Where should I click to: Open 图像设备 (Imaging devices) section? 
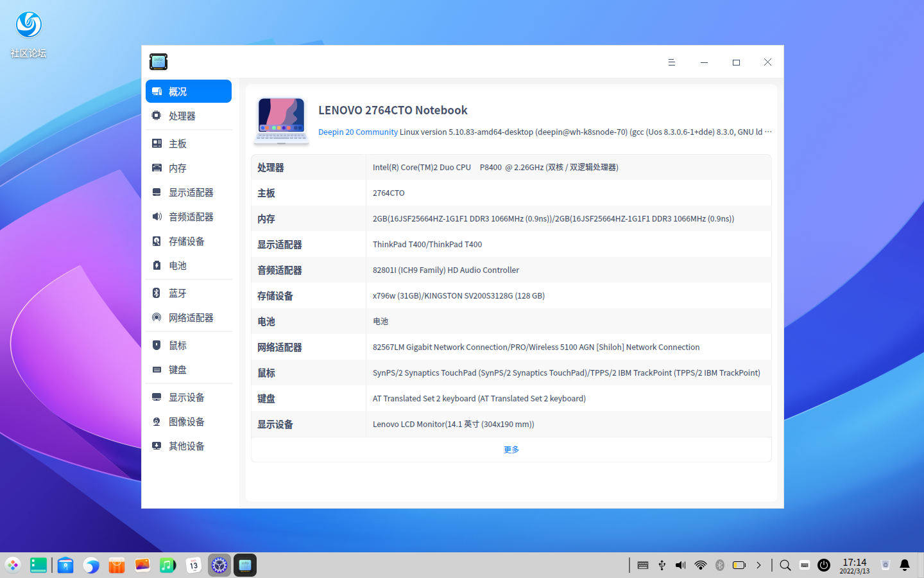(x=185, y=421)
